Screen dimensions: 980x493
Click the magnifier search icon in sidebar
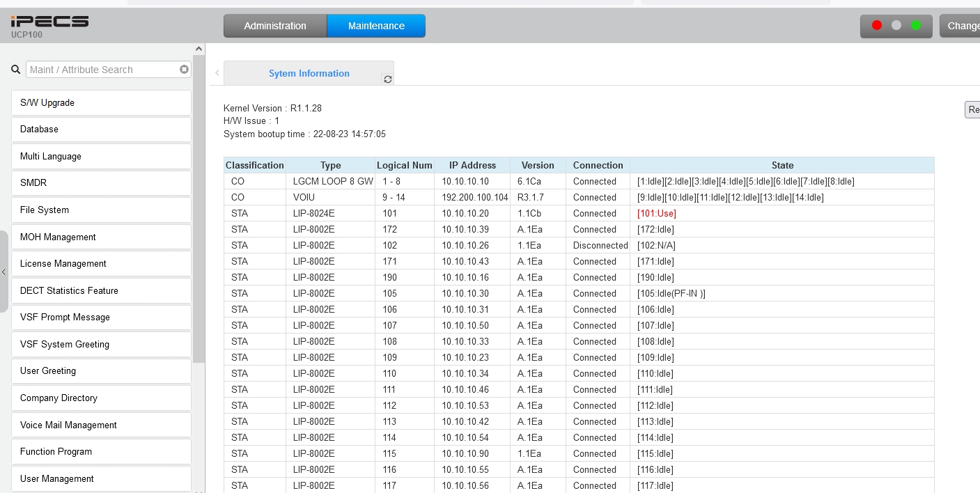pos(16,70)
